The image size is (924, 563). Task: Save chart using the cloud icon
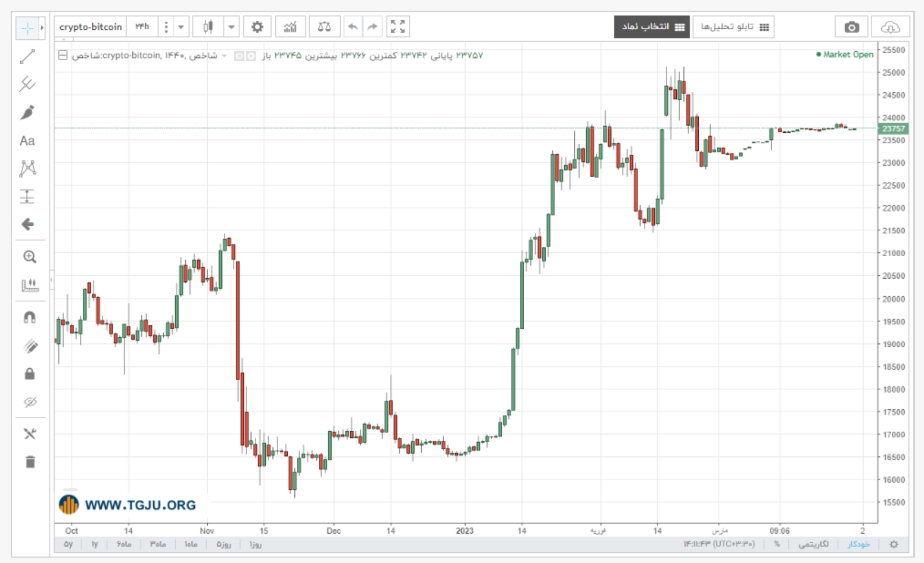(890, 27)
